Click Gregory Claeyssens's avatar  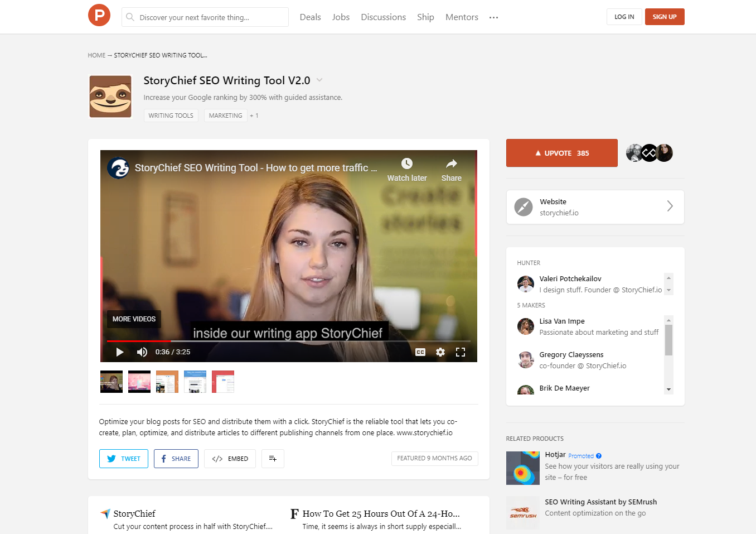526,360
